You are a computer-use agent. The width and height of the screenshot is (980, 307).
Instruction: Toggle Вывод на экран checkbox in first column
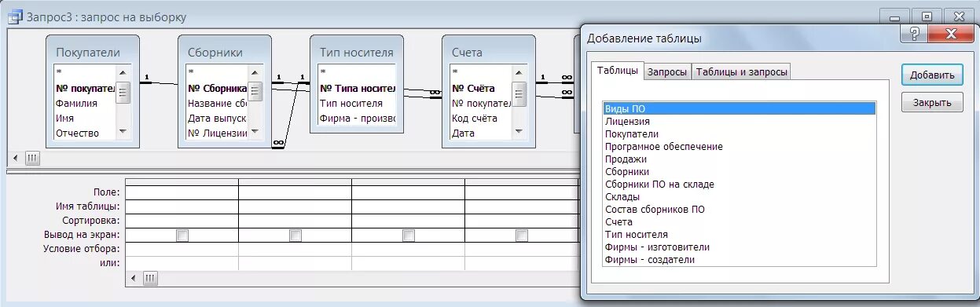tap(182, 236)
